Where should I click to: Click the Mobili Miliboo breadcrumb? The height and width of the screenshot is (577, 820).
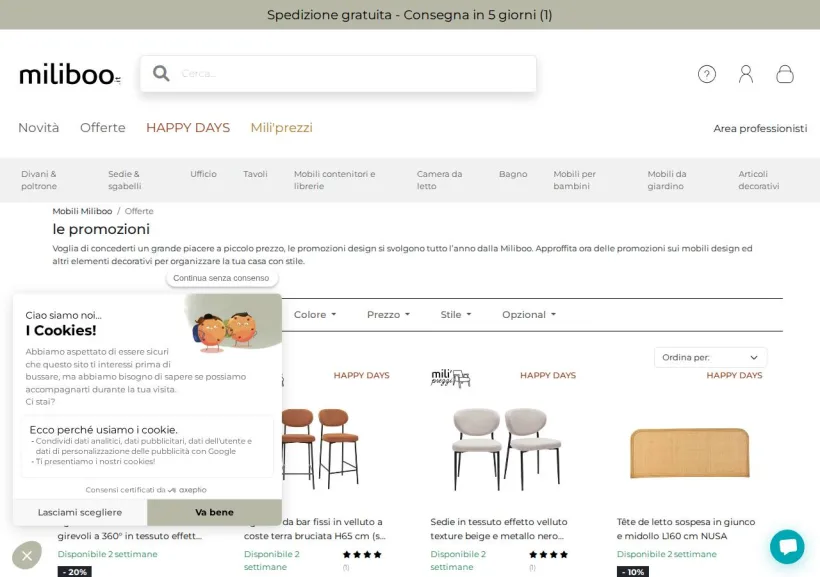[x=82, y=211]
